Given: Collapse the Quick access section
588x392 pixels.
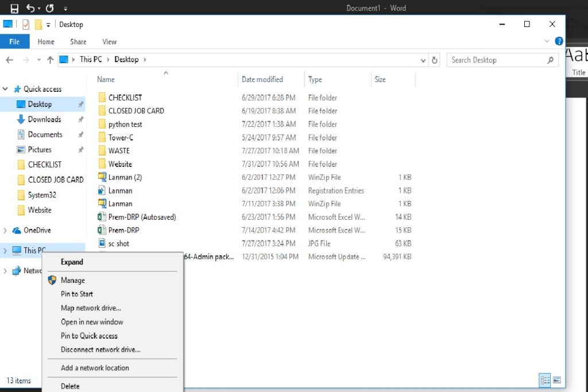Looking at the screenshot, I should [x=6, y=89].
